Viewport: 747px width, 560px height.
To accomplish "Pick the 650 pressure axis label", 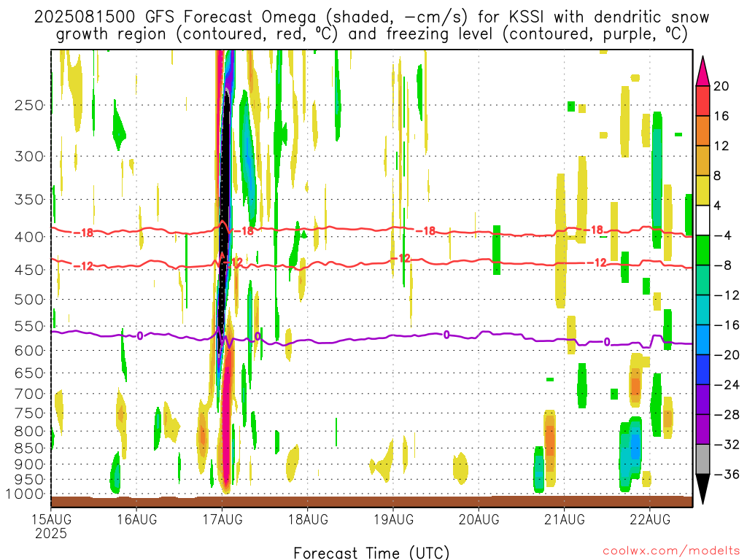I will tap(29, 373).
